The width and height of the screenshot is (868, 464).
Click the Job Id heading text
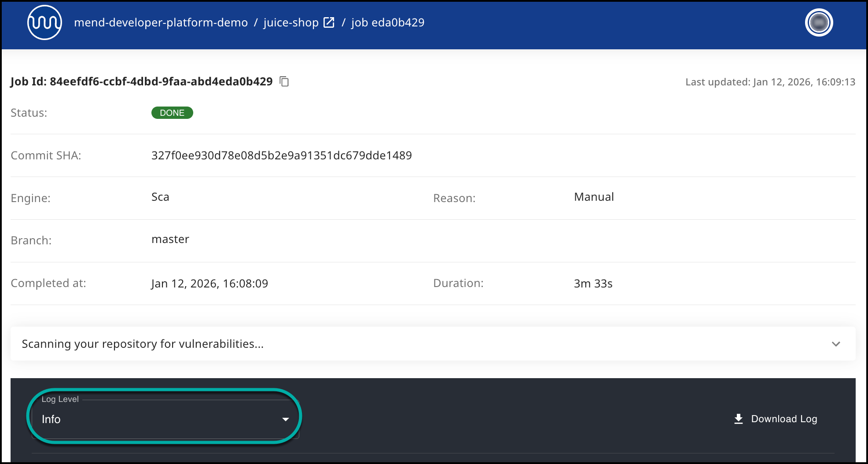(x=141, y=81)
